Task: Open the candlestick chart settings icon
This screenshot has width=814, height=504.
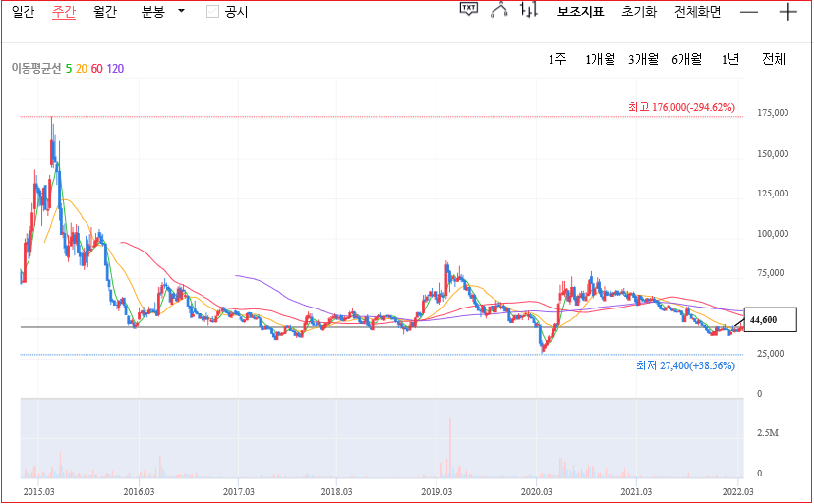Action: (529, 11)
